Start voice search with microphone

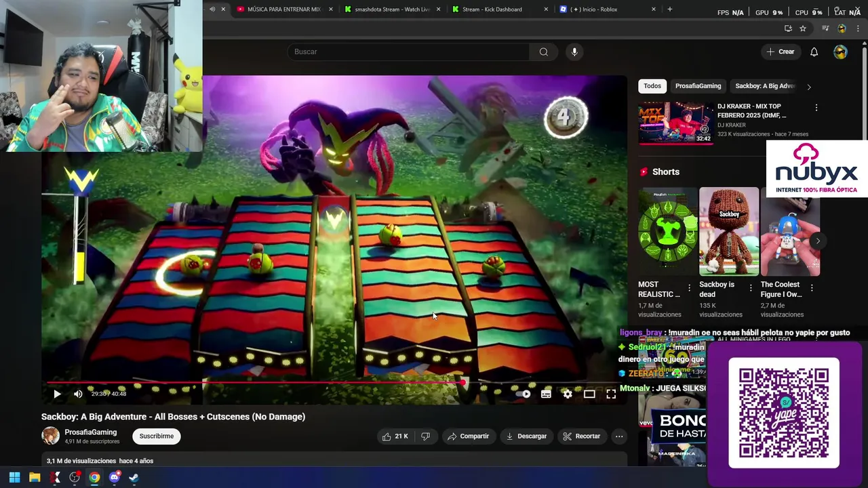pos(574,52)
